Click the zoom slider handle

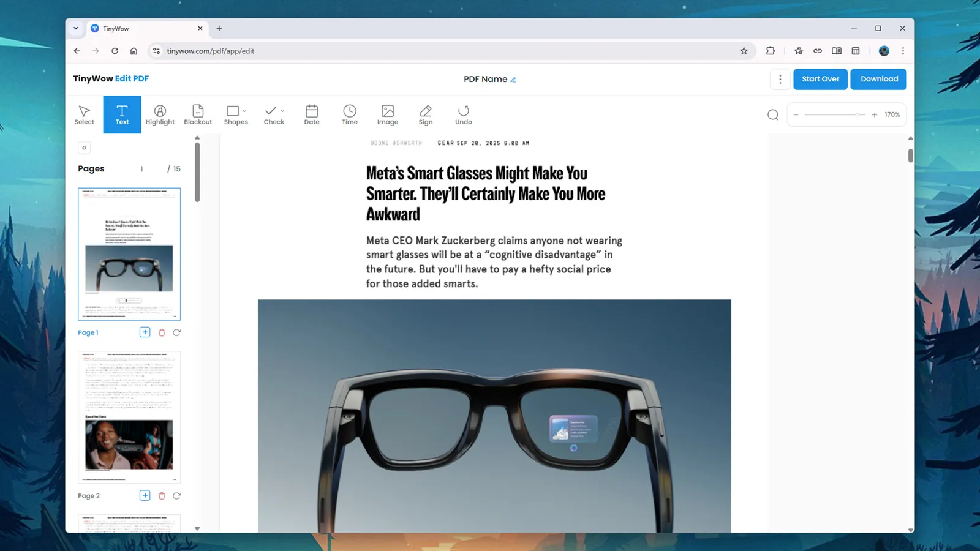pyautogui.click(x=859, y=114)
